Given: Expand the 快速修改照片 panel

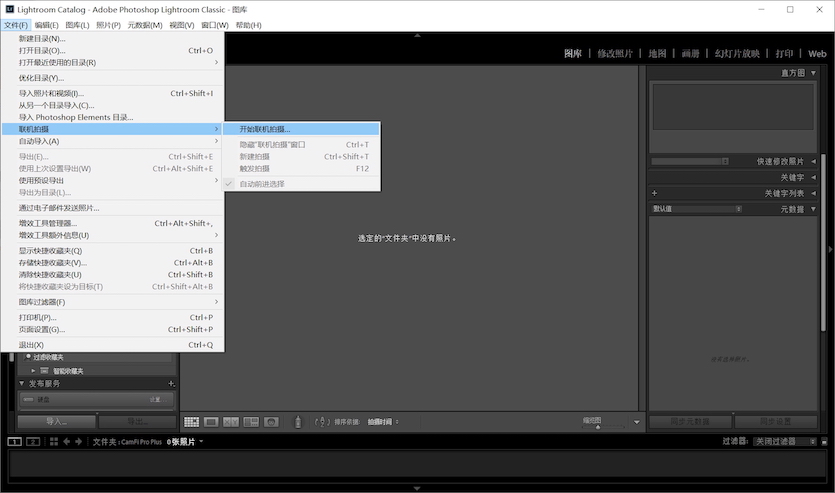Looking at the screenshot, I should coord(813,161).
